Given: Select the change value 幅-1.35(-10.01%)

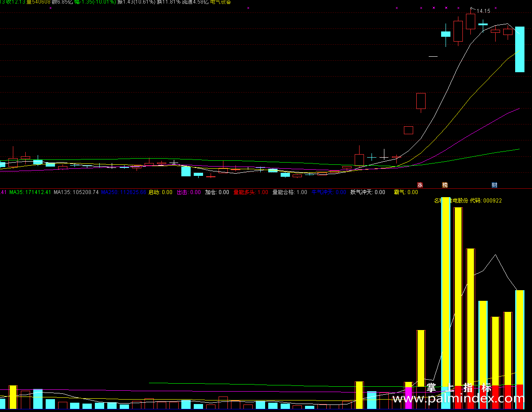Looking at the screenshot, I should 95,2.
